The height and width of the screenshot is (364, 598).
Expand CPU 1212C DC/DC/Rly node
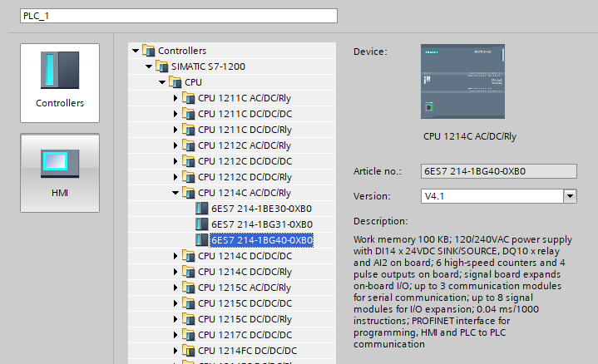[175, 177]
